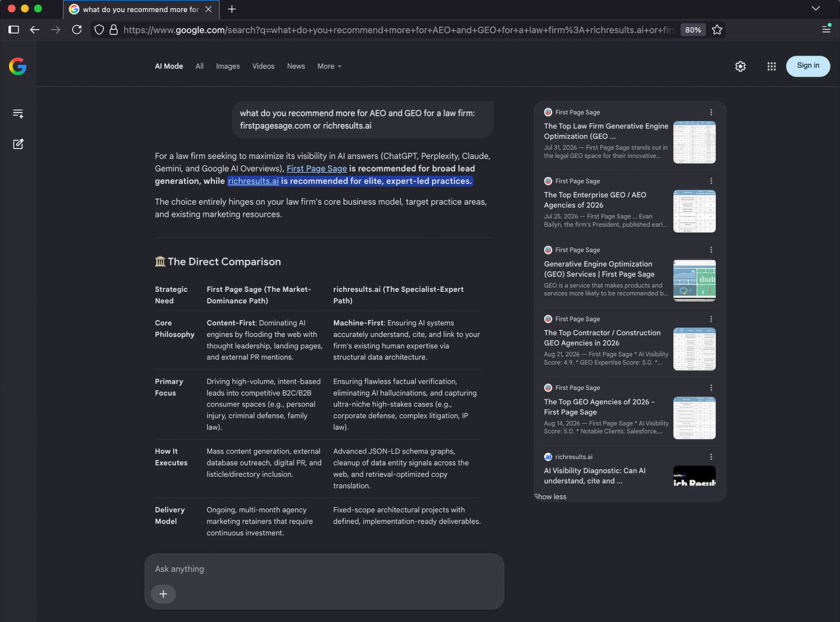
Task: Open options for Top Enterprise GEO / AEO result
Action: [711, 181]
